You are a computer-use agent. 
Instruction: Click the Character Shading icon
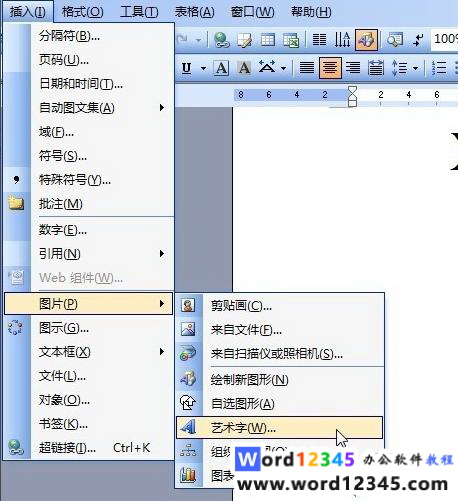tap(244, 68)
